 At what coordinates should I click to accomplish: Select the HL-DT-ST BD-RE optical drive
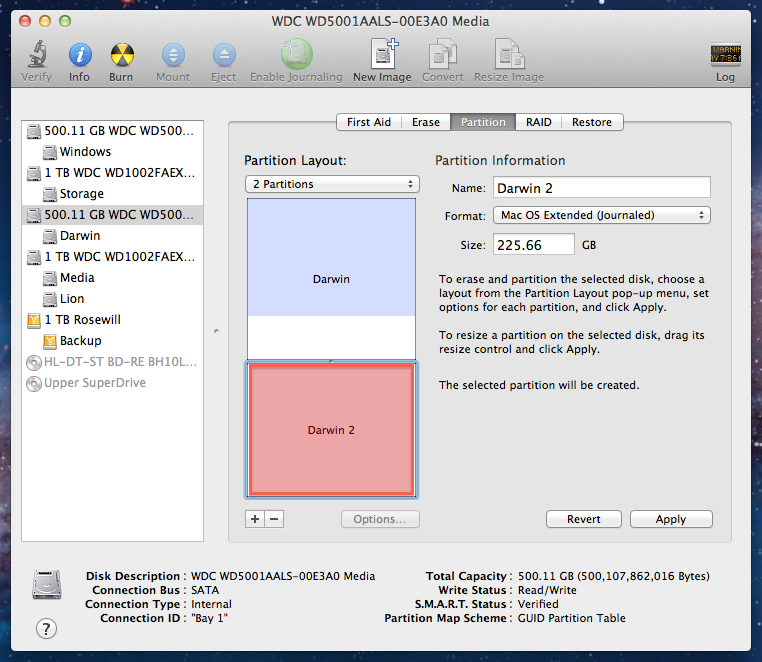click(x=112, y=362)
